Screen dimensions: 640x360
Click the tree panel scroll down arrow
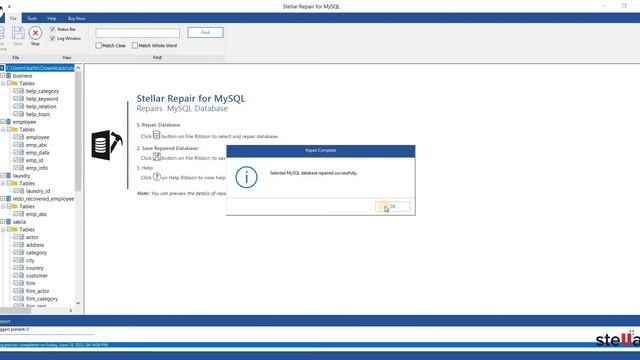pyautogui.click(x=78, y=303)
